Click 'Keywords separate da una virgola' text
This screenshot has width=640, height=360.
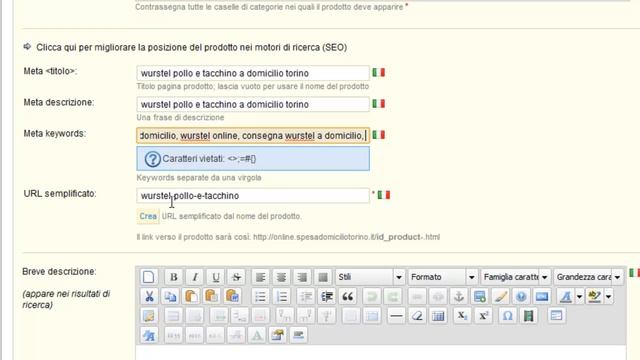(x=199, y=178)
